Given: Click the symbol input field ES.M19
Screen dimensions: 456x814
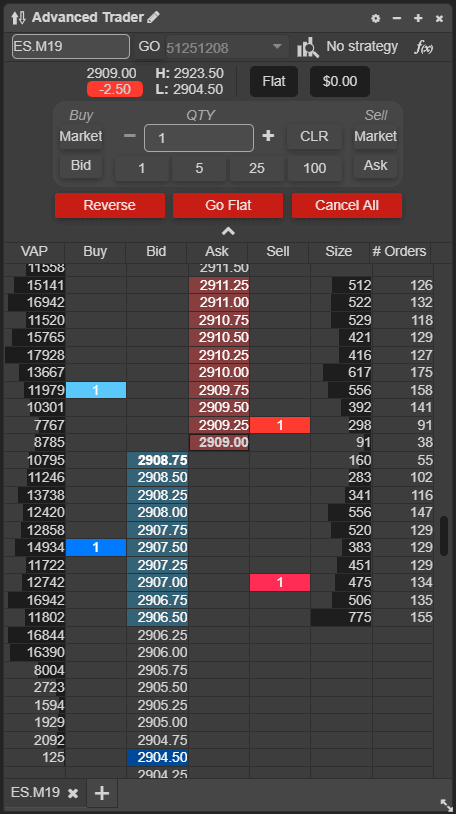Looking at the screenshot, I should 71,47.
